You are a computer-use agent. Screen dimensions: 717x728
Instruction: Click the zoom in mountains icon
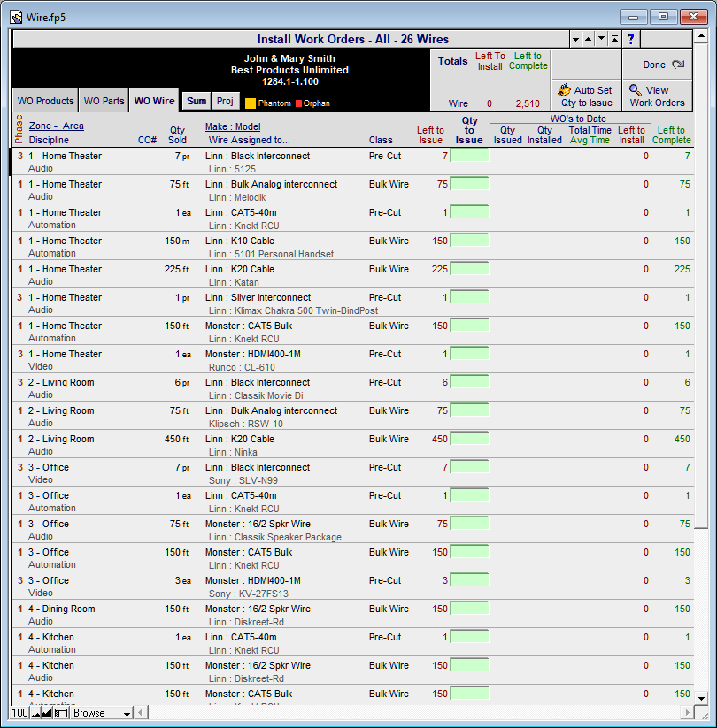click(47, 713)
